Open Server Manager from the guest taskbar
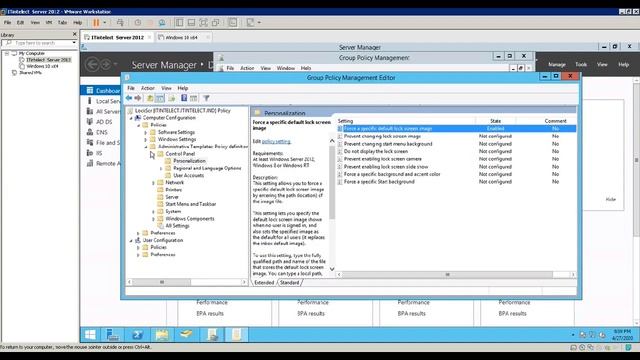 tap(113, 335)
